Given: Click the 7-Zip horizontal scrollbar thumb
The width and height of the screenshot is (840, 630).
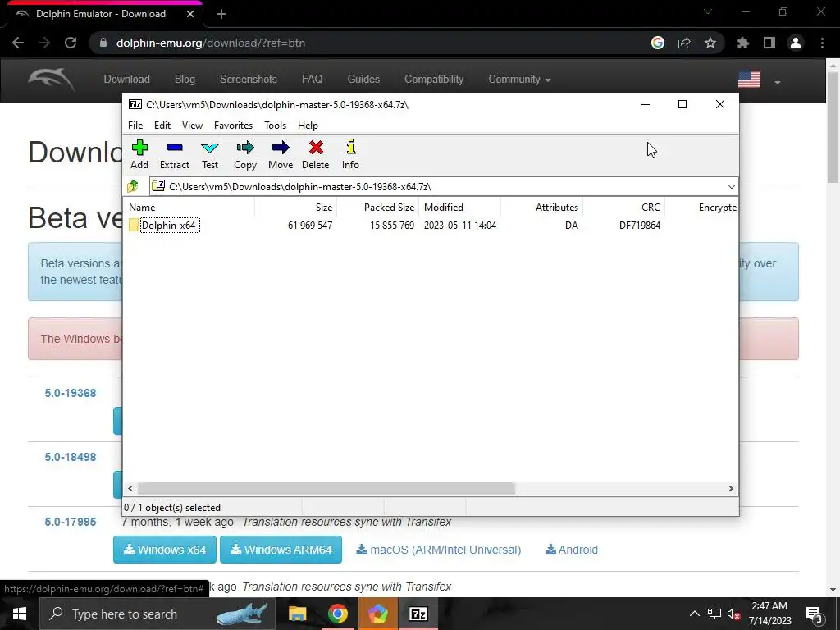Looking at the screenshot, I should click(x=326, y=489).
